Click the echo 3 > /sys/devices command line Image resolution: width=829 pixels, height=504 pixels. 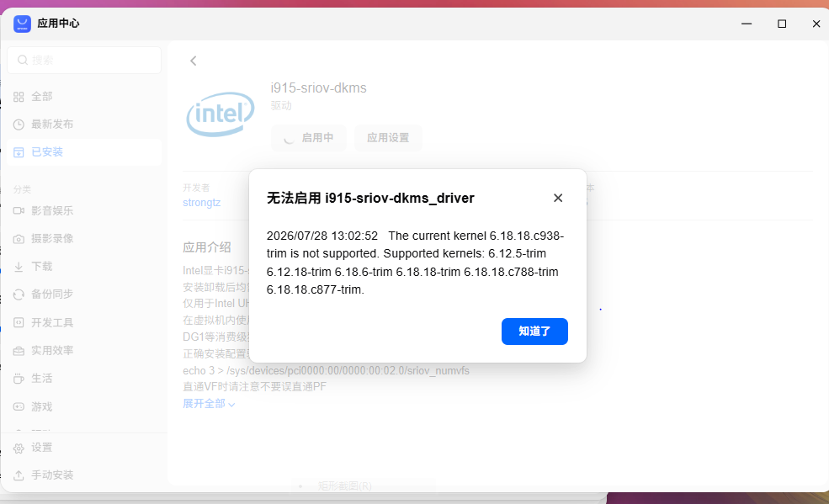point(327,371)
